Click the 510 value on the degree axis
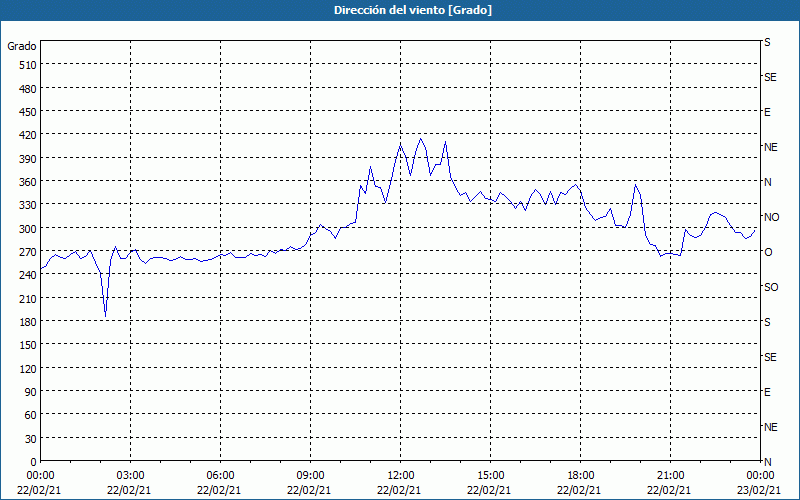The image size is (800, 500). 28,65
